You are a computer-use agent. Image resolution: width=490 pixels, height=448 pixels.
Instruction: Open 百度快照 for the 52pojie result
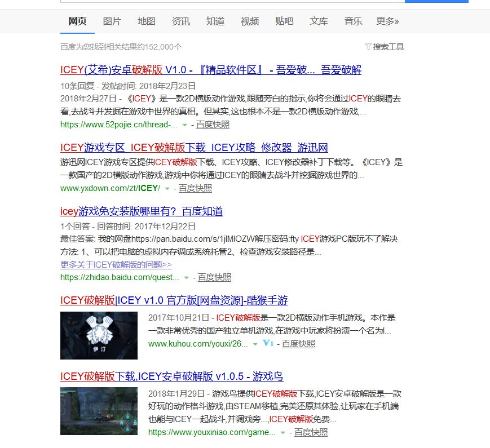click(x=213, y=125)
